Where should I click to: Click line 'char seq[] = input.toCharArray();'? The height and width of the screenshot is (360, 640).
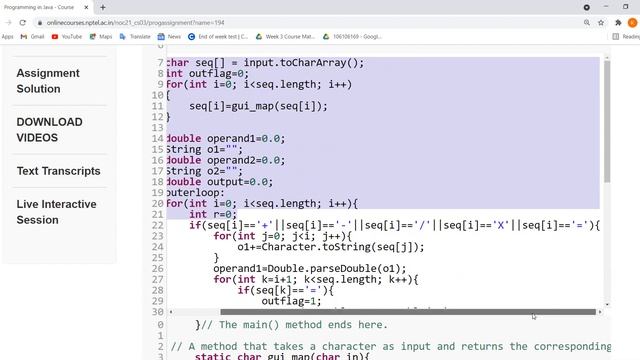click(x=265, y=63)
